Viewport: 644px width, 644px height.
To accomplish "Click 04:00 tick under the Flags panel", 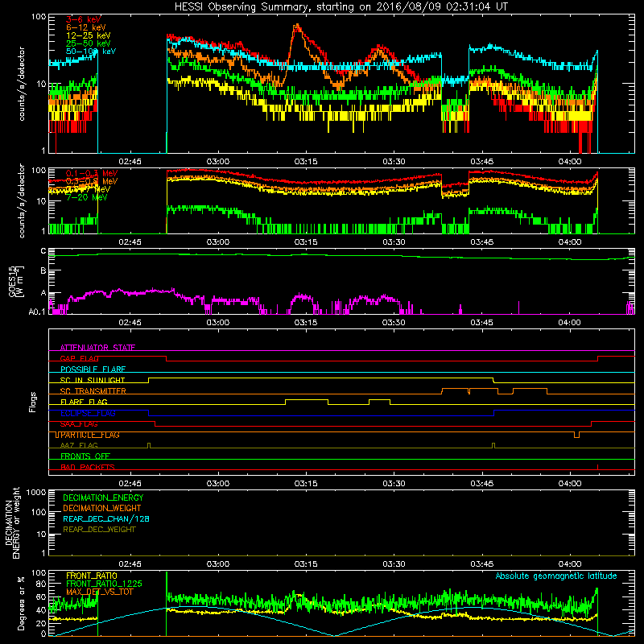I will coord(570,484).
